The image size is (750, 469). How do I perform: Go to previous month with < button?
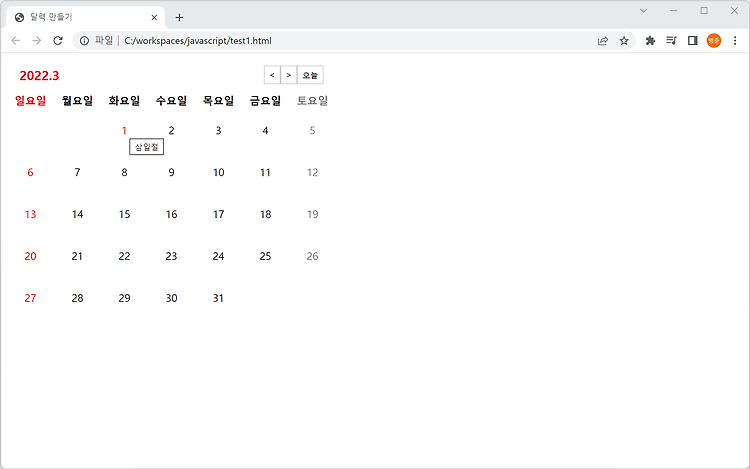click(x=272, y=75)
